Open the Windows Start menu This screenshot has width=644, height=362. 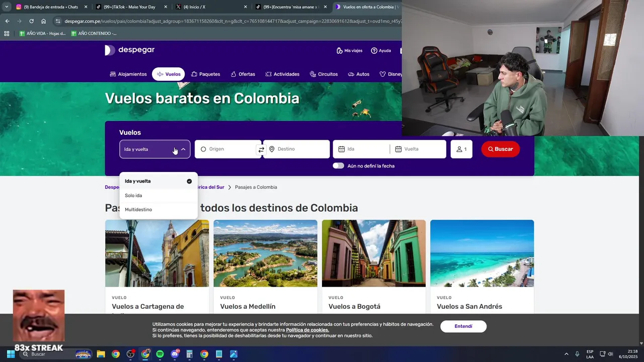[11, 354]
